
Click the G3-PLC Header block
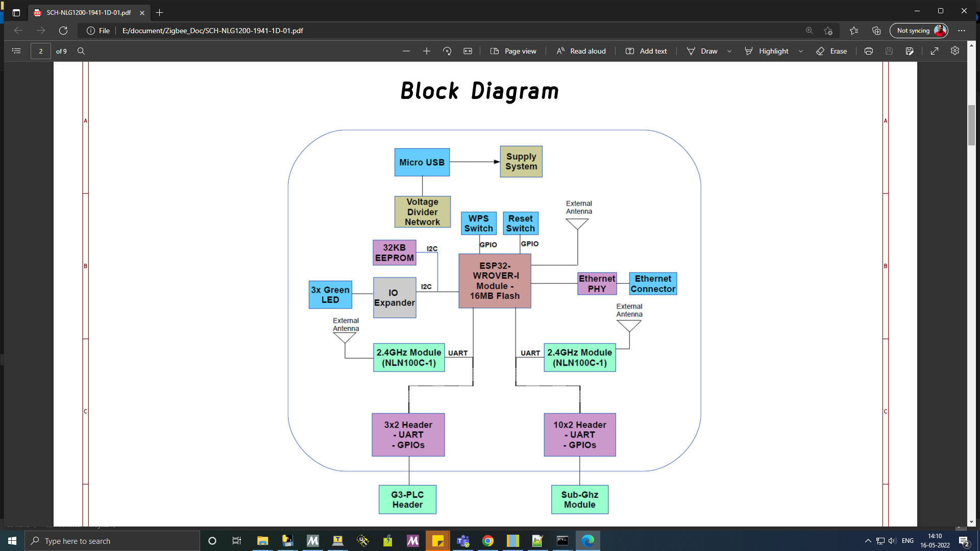[407, 499]
